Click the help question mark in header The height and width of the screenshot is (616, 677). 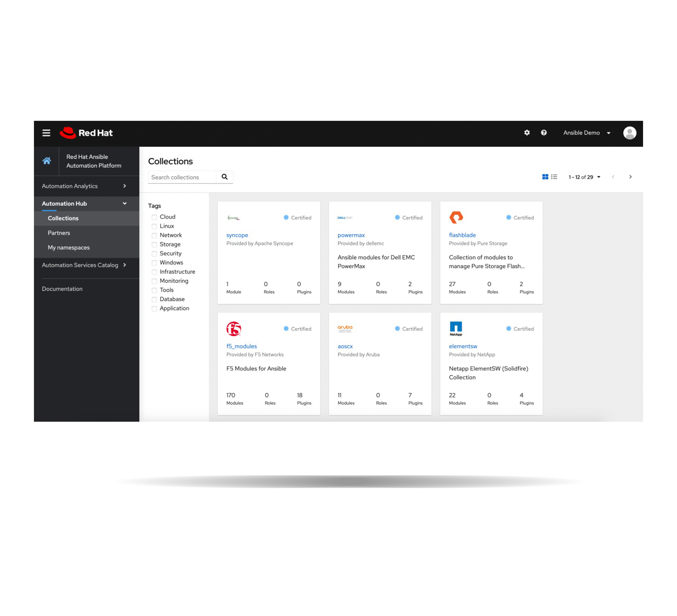click(x=543, y=133)
